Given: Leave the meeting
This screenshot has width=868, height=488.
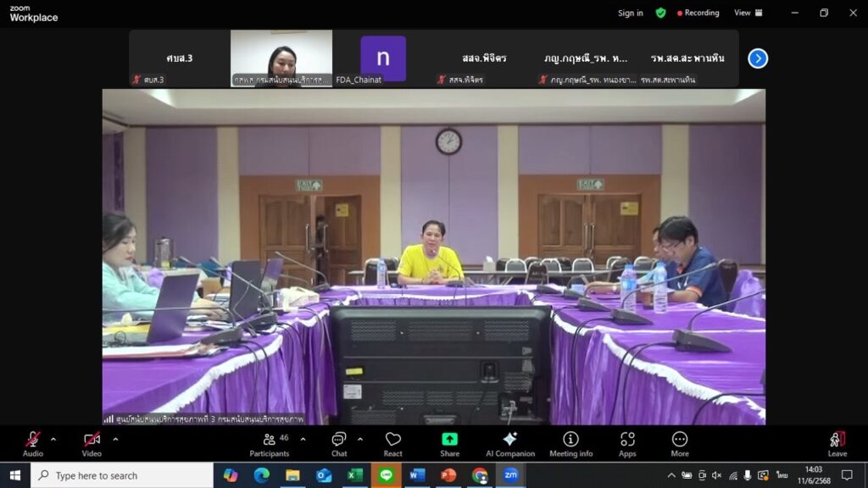Looking at the screenshot, I should (x=837, y=443).
